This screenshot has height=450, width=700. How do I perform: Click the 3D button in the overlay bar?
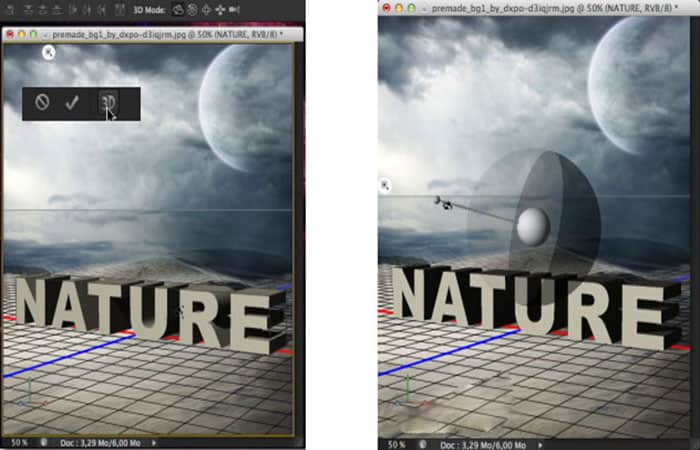click(108, 103)
